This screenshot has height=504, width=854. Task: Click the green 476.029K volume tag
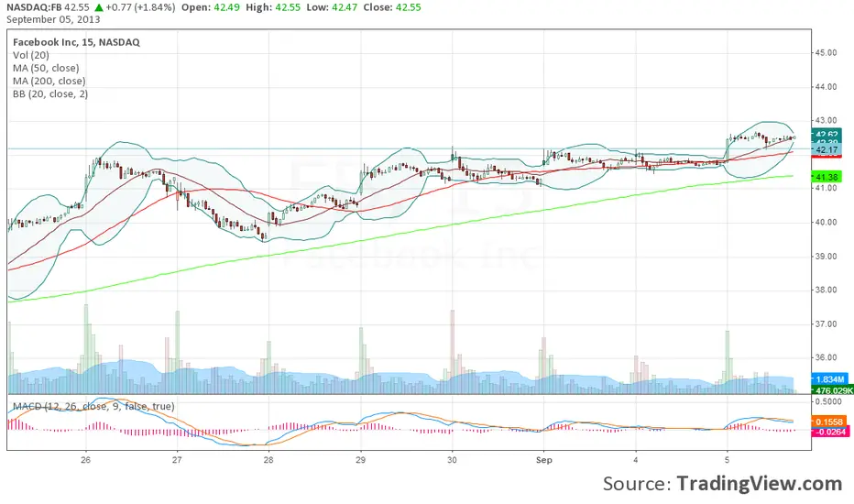(833, 390)
